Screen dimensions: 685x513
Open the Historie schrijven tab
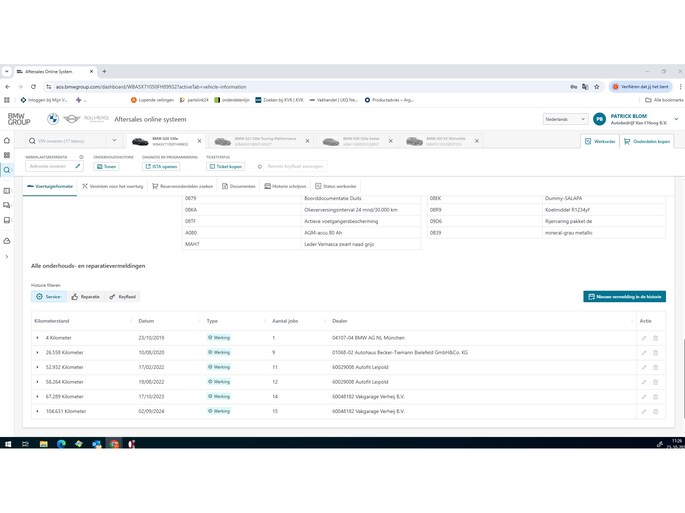(x=285, y=186)
